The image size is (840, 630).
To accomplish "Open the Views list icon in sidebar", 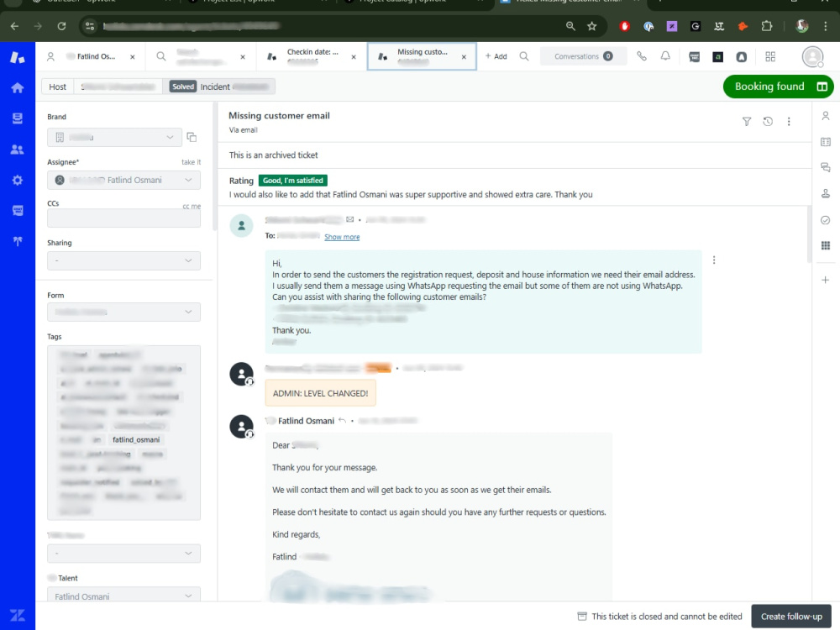I will click(x=17, y=118).
